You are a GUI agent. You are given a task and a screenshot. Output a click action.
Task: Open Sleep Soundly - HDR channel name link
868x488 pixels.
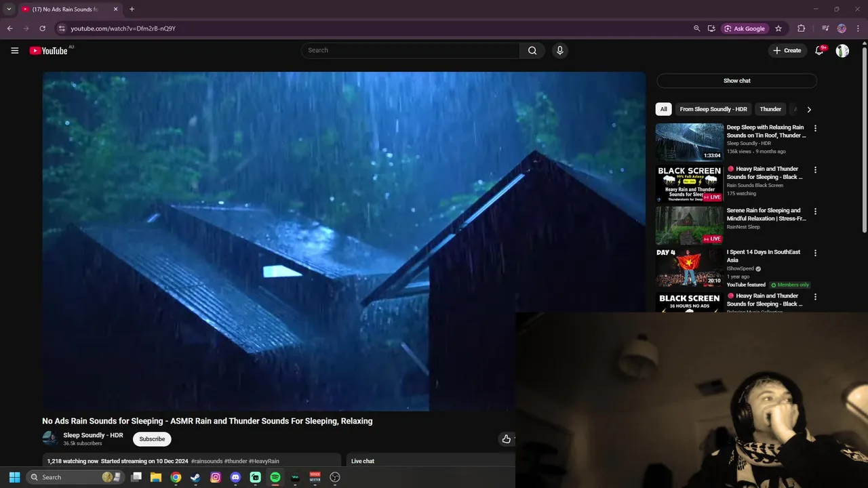click(93, 435)
